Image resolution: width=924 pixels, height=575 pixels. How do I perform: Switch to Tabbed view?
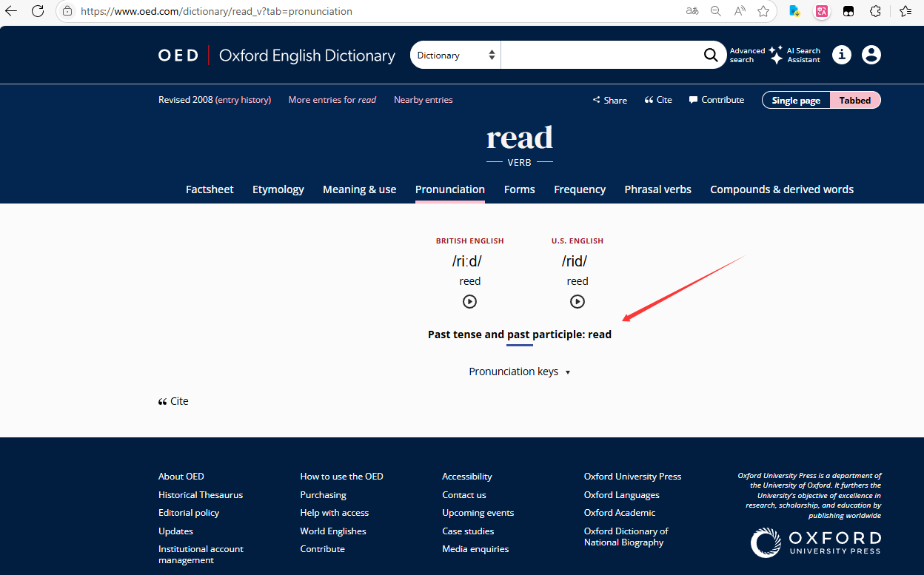854,101
